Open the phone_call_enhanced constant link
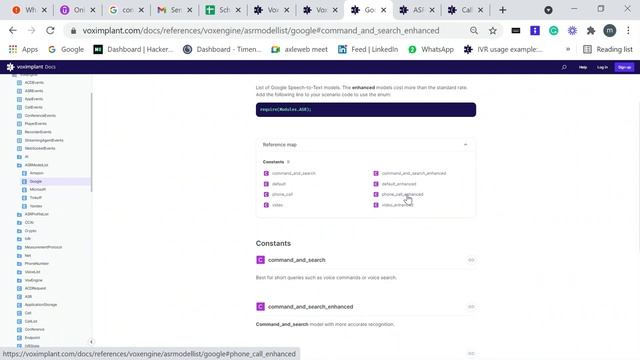This screenshot has height=360, width=640. [x=402, y=194]
